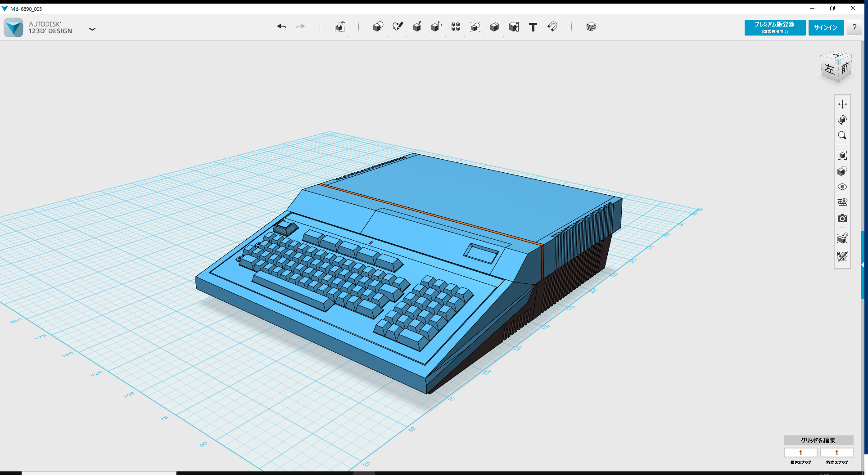Click the Undo arrow
Image resolution: width=868 pixels, height=475 pixels.
point(281,27)
